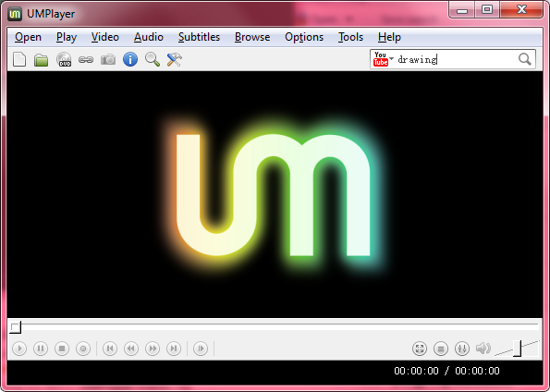Click the frame step button
The height and width of the screenshot is (392, 550).
201,349
